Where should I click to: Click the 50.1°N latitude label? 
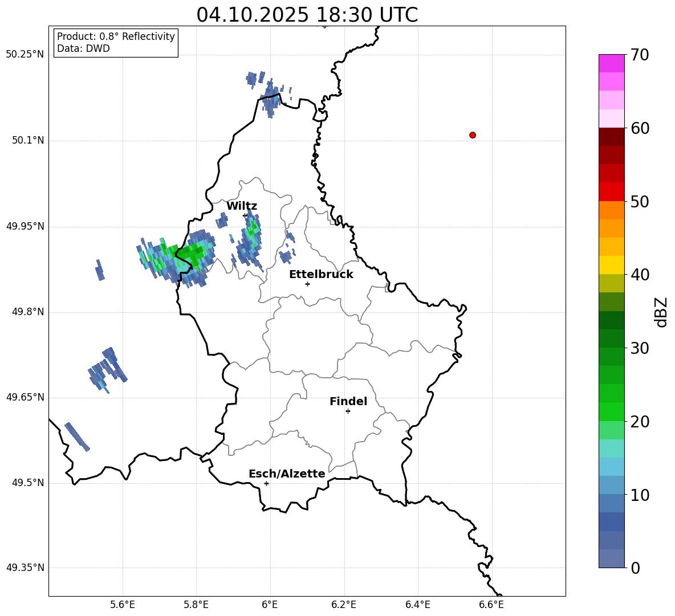28,141
